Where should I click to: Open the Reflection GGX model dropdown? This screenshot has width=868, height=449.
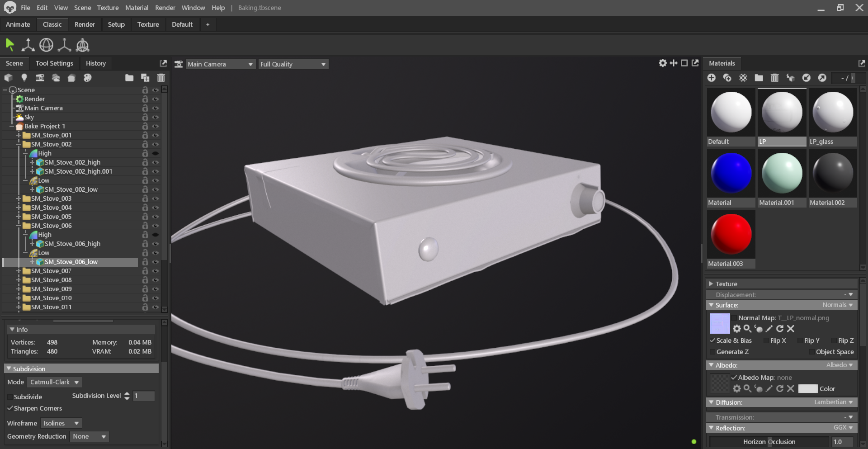click(843, 427)
